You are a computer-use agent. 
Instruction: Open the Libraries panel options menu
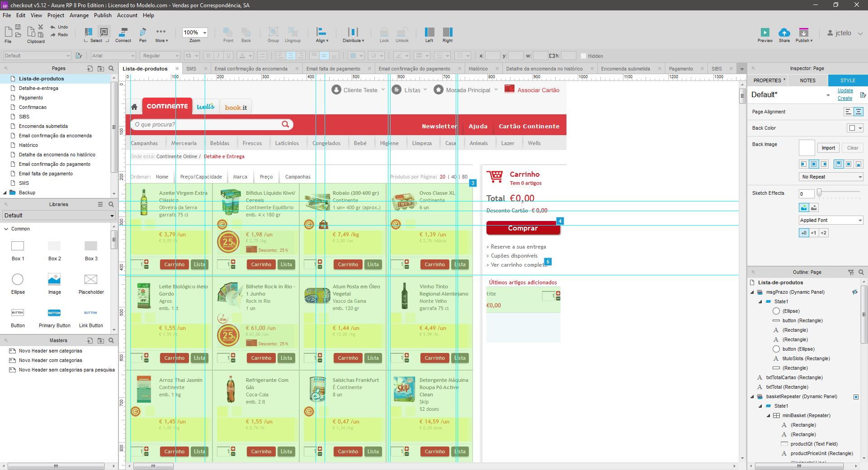click(x=100, y=204)
